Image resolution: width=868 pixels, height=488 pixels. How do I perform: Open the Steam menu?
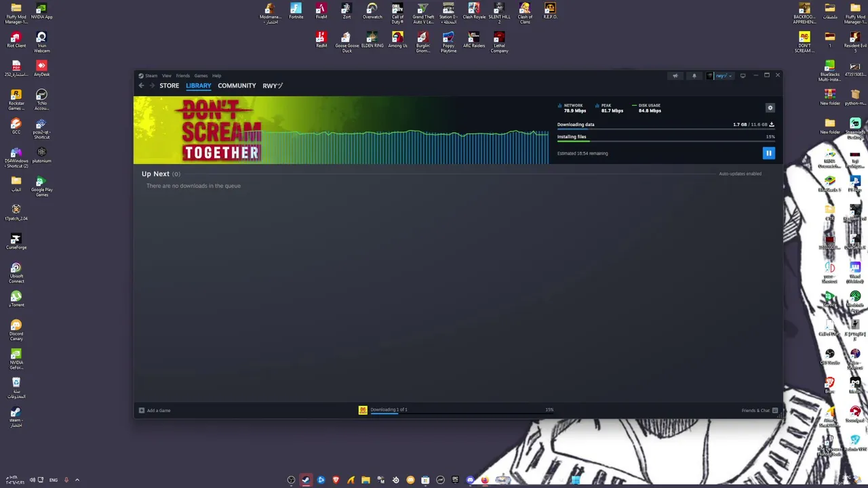(148, 76)
